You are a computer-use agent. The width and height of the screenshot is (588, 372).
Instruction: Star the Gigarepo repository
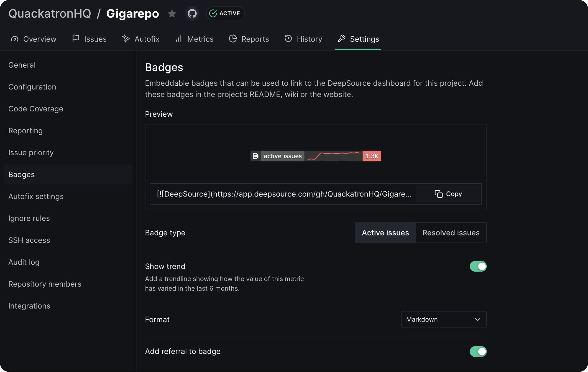point(172,14)
